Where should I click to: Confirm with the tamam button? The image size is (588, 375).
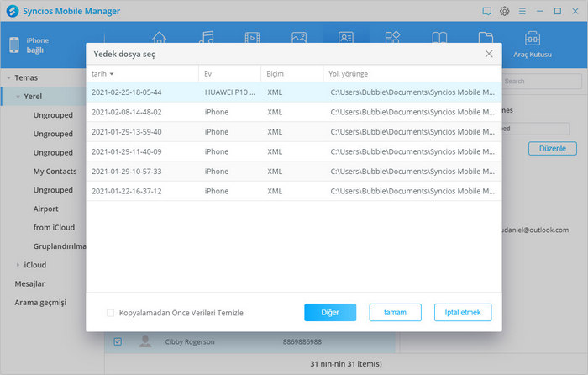point(396,312)
